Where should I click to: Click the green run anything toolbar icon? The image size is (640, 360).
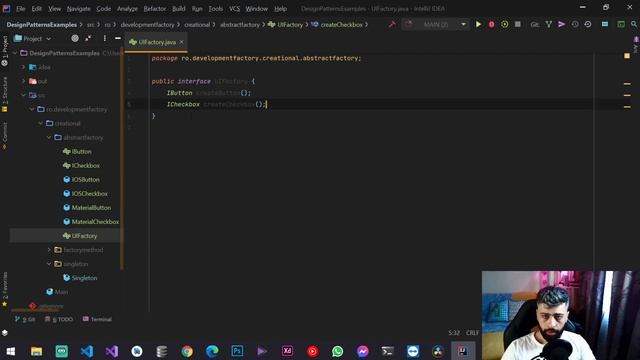[x=621, y=24]
